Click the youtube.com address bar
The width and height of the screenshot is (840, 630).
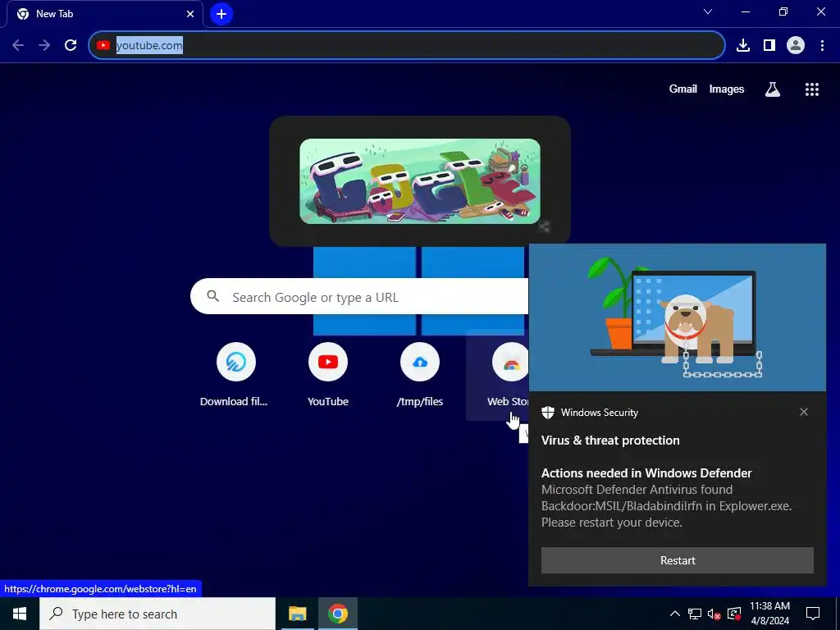click(x=407, y=46)
